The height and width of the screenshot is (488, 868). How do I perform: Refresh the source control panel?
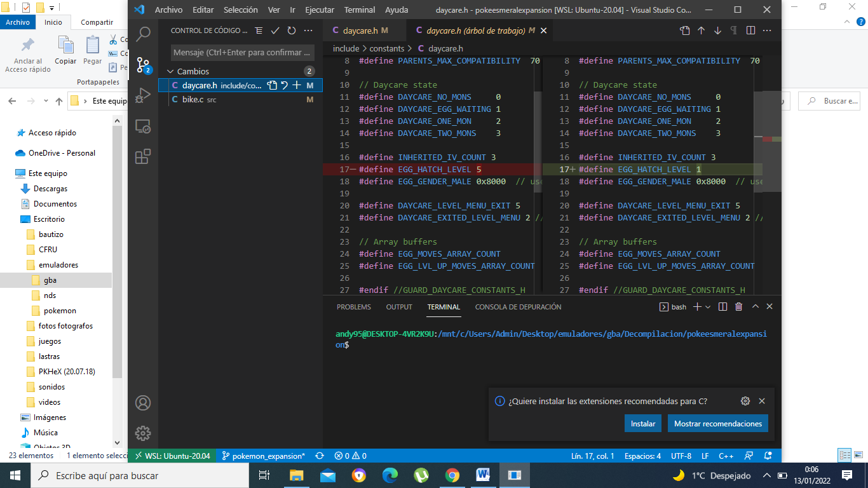coord(292,30)
